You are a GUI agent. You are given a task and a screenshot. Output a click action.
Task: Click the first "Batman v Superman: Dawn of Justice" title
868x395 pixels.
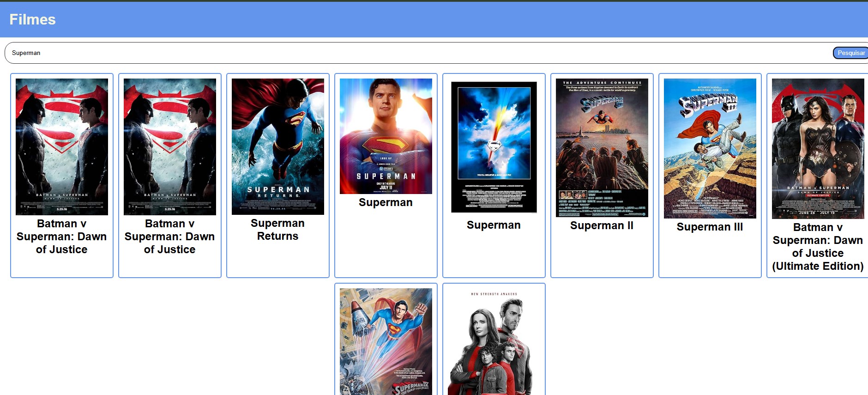click(61, 237)
